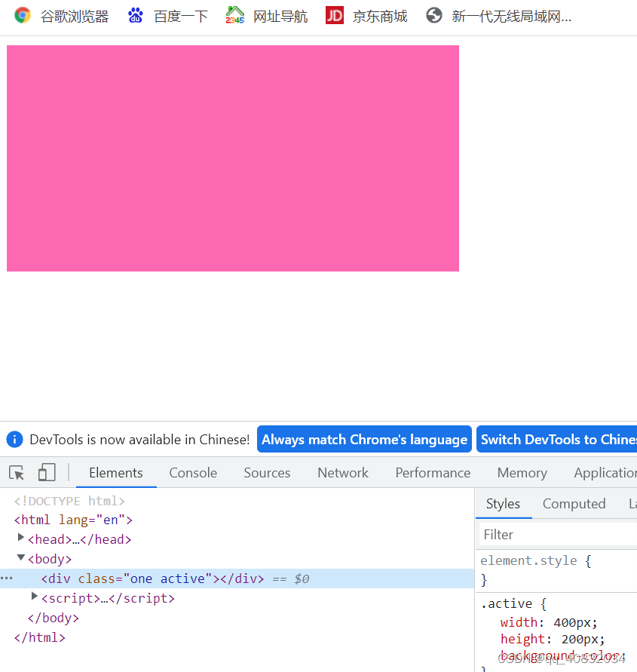The width and height of the screenshot is (637, 672).
Task: Focus the Styles Filter input field
Action: 558,535
